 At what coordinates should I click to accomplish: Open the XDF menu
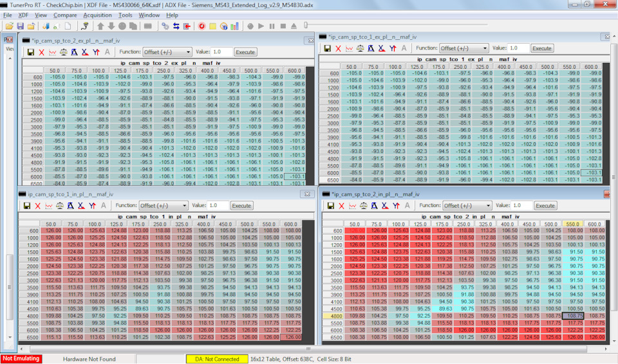point(23,15)
